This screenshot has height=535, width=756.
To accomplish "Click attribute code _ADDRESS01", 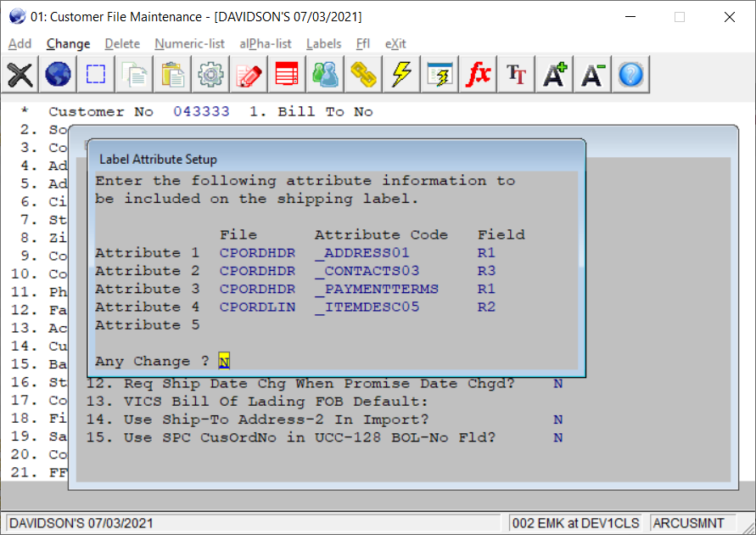I will click(362, 253).
